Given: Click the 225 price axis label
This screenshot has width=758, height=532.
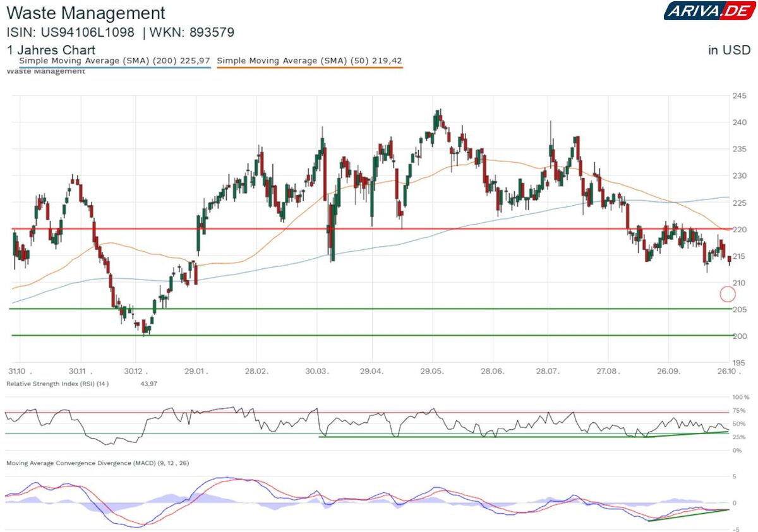Looking at the screenshot, I should pos(740,203).
